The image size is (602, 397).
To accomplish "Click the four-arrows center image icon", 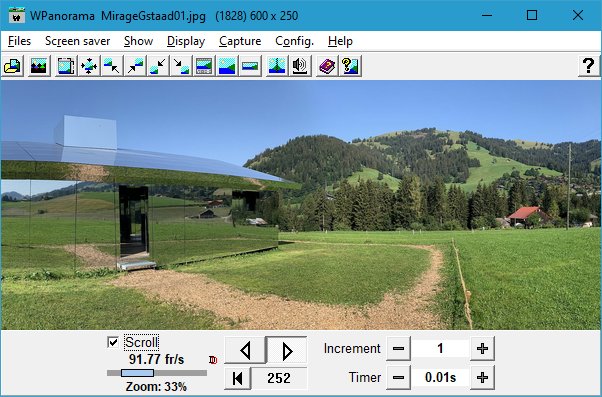I will click(89, 66).
